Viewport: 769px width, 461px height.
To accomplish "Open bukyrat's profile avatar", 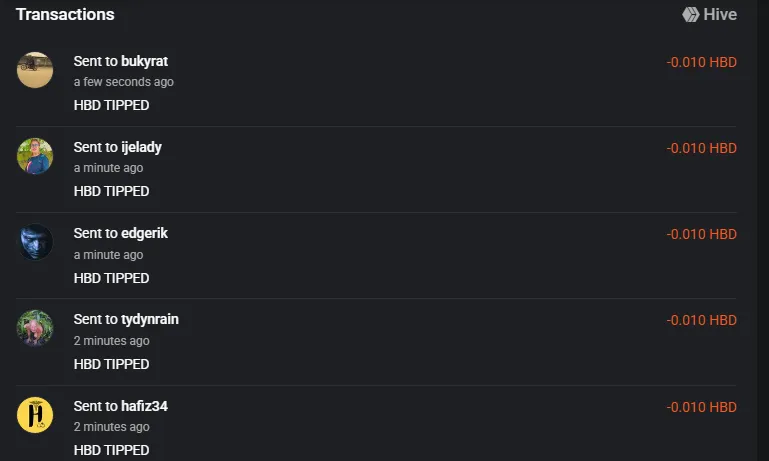I will coord(35,70).
